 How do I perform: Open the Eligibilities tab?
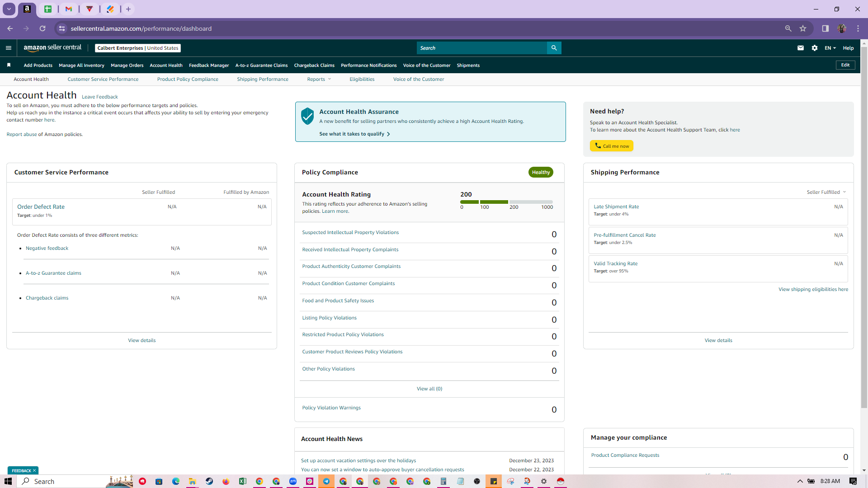pyautogui.click(x=362, y=79)
